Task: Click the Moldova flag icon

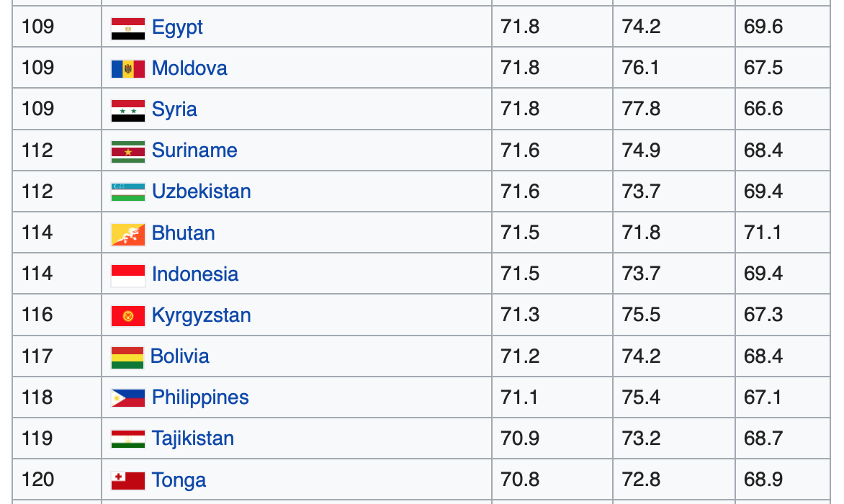Action: [x=128, y=69]
